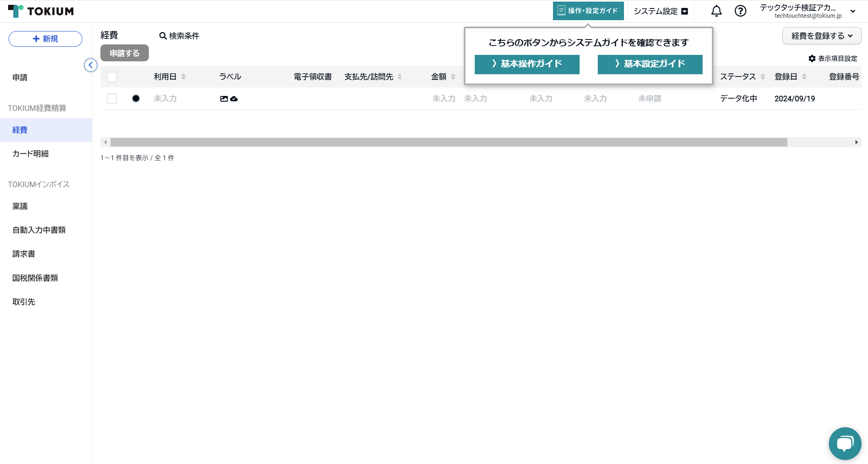Viewport: 868px width, 464px height.
Task: Click the TOKIUM logo
Action: (x=41, y=11)
